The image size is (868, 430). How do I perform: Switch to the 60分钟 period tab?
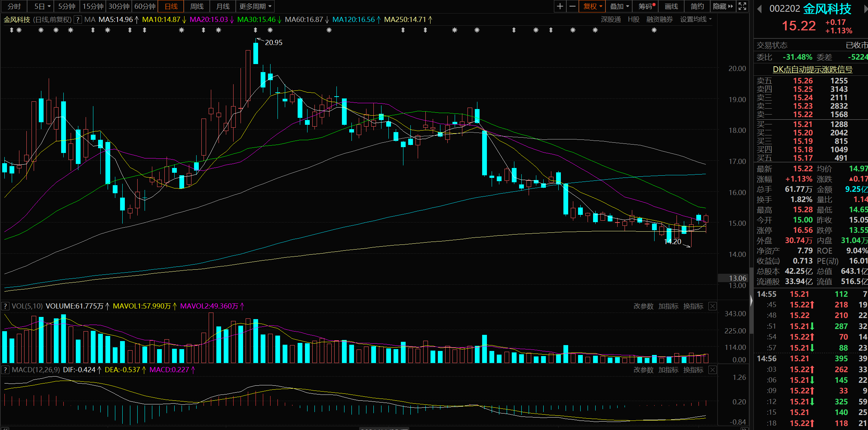pos(145,6)
